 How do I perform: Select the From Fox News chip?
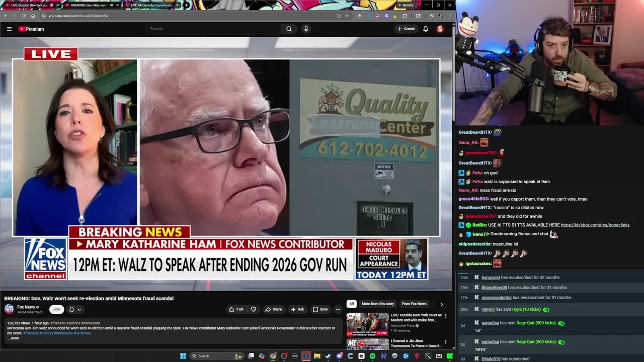414,304
